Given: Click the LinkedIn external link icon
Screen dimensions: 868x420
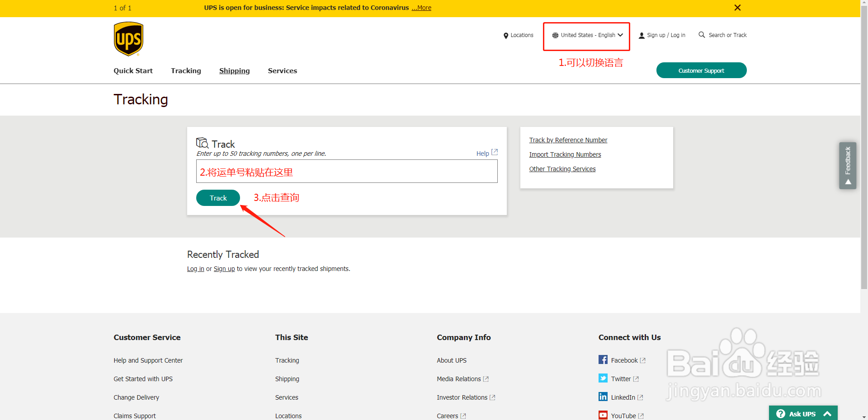Looking at the screenshot, I should pos(640,397).
